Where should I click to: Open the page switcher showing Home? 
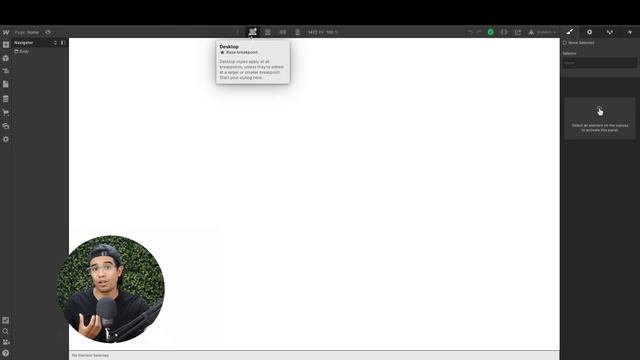(27, 32)
